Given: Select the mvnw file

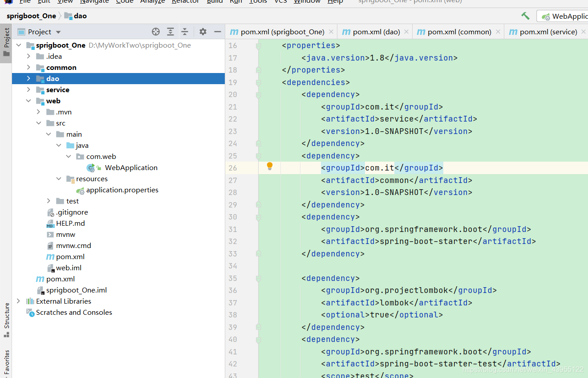Looking at the screenshot, I should (x=65, y=234).
